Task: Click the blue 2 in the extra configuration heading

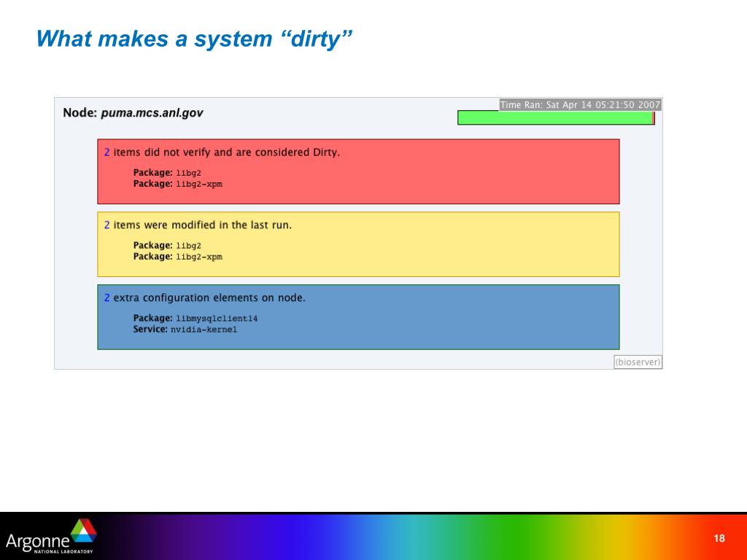Action: pyautogui.click(x=107, y=298)
